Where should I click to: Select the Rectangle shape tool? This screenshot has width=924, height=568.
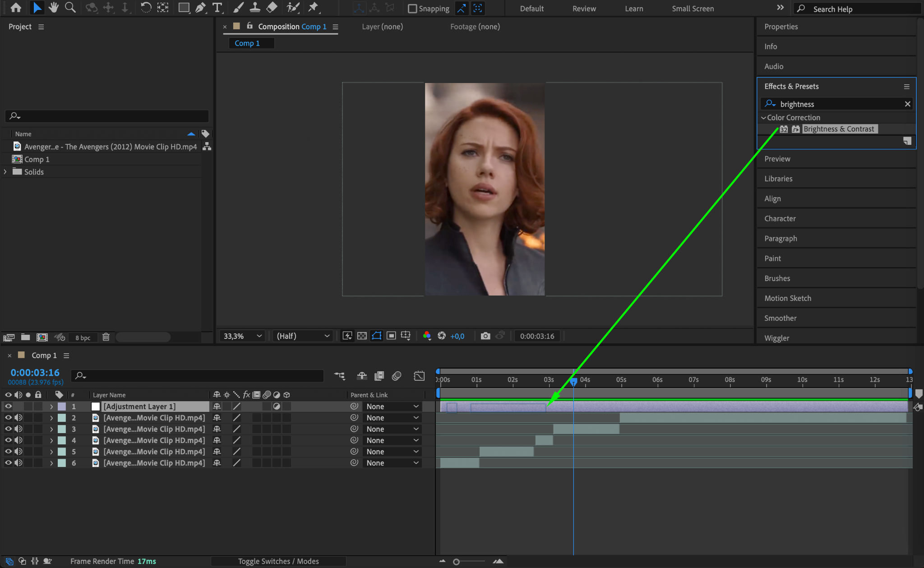(x=183, y=8)
